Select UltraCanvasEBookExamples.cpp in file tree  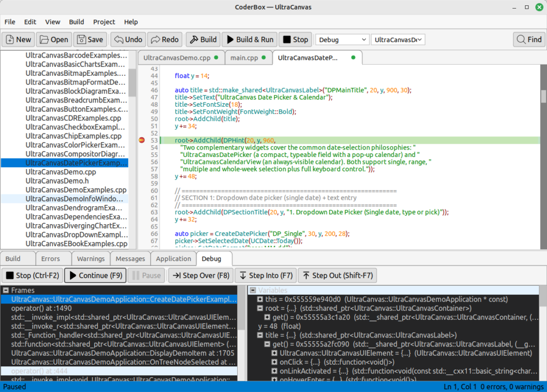click(65, 244)
